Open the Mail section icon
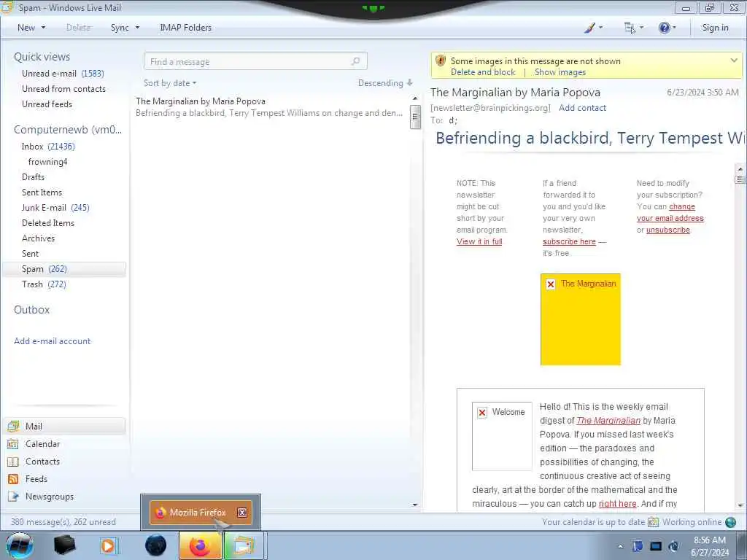Viewport: 747px width, 560px height. (x=13, y=426)
